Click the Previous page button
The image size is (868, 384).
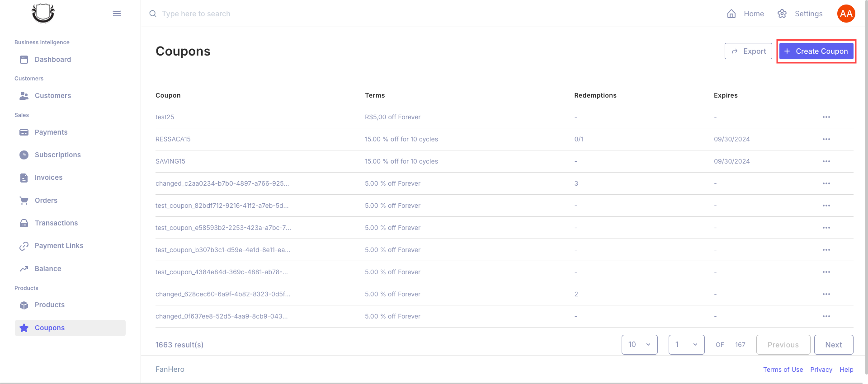783,345
